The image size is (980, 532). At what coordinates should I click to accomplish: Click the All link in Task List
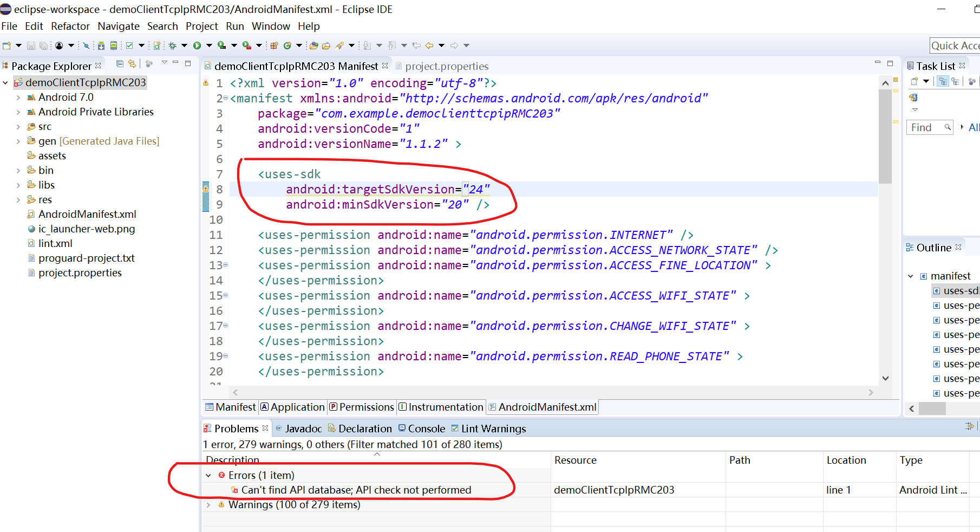(x=974, y=127)
